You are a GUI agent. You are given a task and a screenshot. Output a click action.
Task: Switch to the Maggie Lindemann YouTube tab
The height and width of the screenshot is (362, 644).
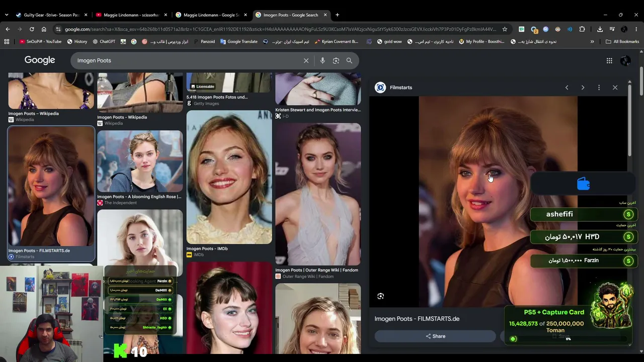[x=131, y=15]
